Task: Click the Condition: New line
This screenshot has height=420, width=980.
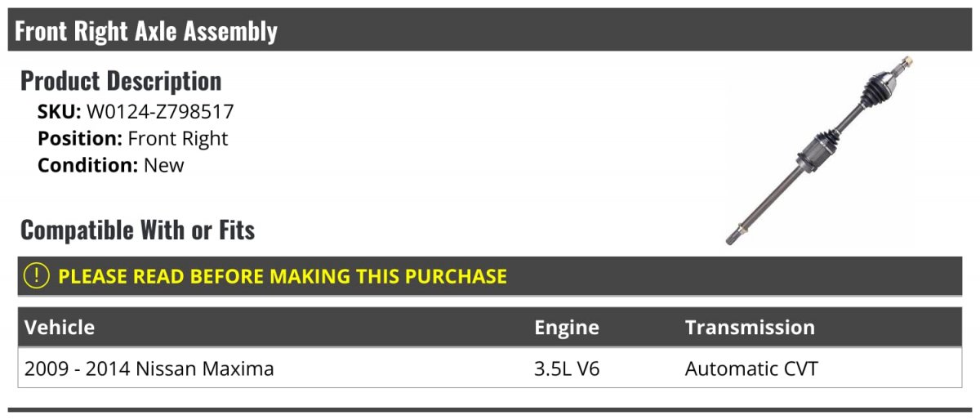Action: (x=111, y=165)
